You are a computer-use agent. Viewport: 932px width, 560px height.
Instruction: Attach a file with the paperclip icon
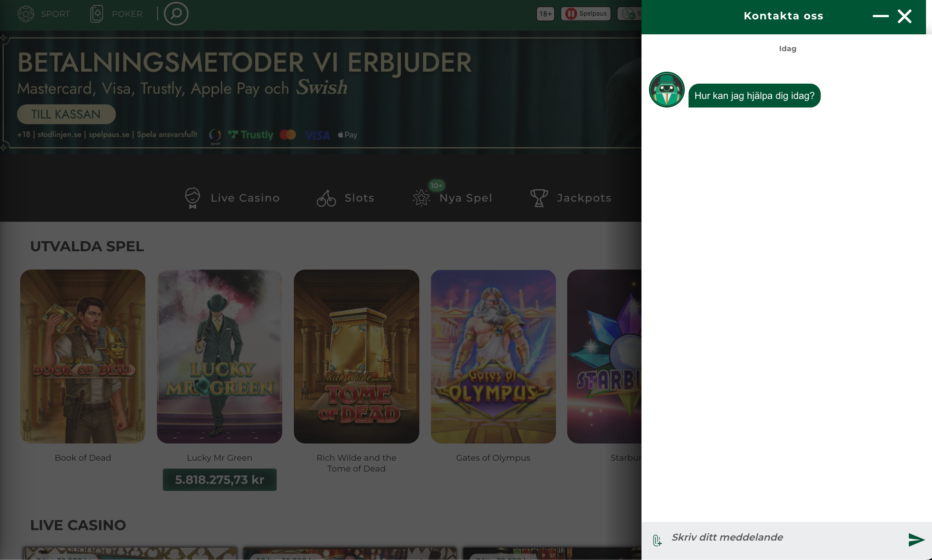(x=657, y=540)
